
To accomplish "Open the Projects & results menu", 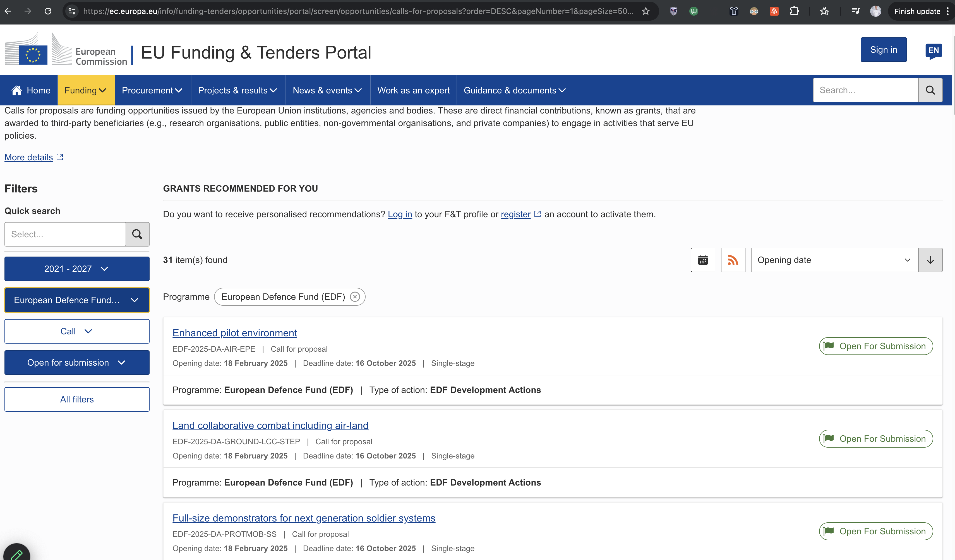I will pos(237,90).
